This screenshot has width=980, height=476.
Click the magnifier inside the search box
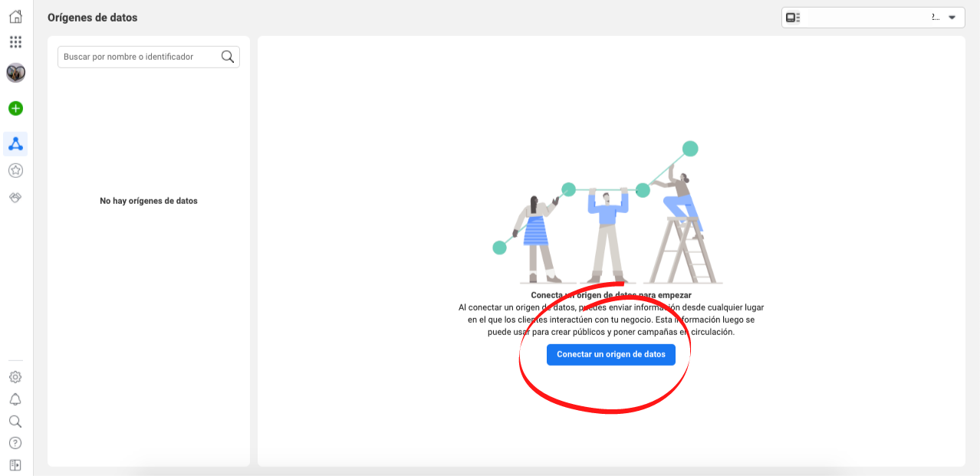click(x=227, y=56)
